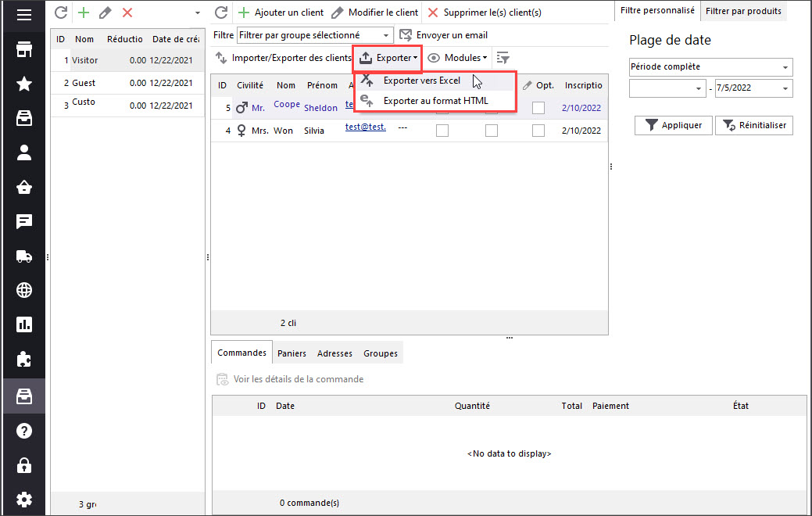Open the test@test. email link for Silvia
Image resolution: width=812 pixels, height=516 pixels.
tap(366, 127)
